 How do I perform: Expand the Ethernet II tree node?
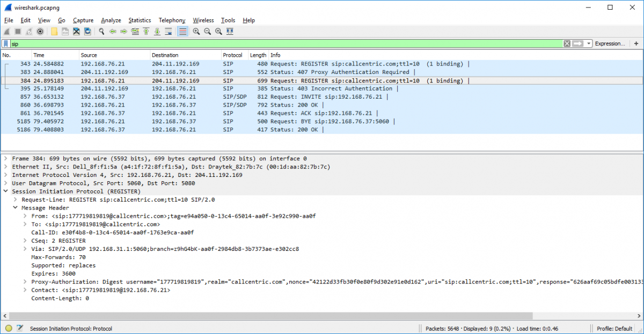(6, 167)
